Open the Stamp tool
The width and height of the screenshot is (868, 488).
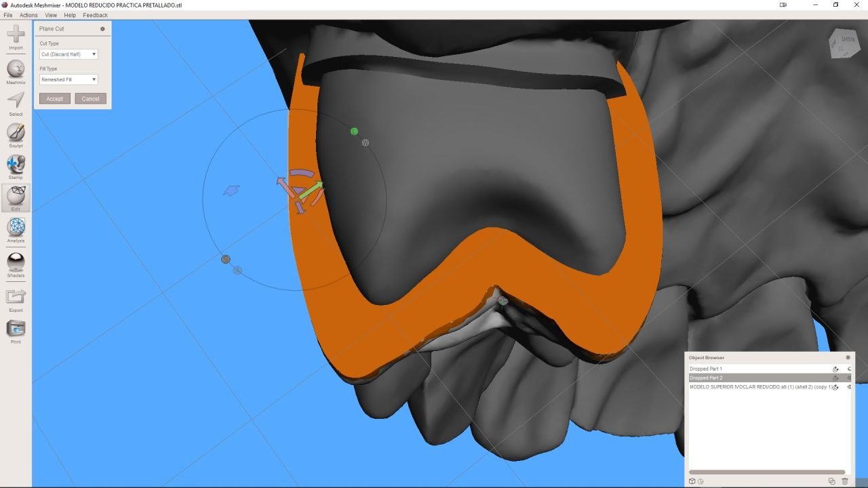[x=16, y=165]
